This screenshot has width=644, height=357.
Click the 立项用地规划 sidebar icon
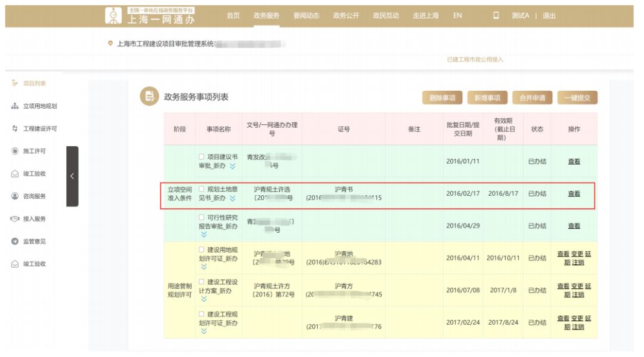15,106
